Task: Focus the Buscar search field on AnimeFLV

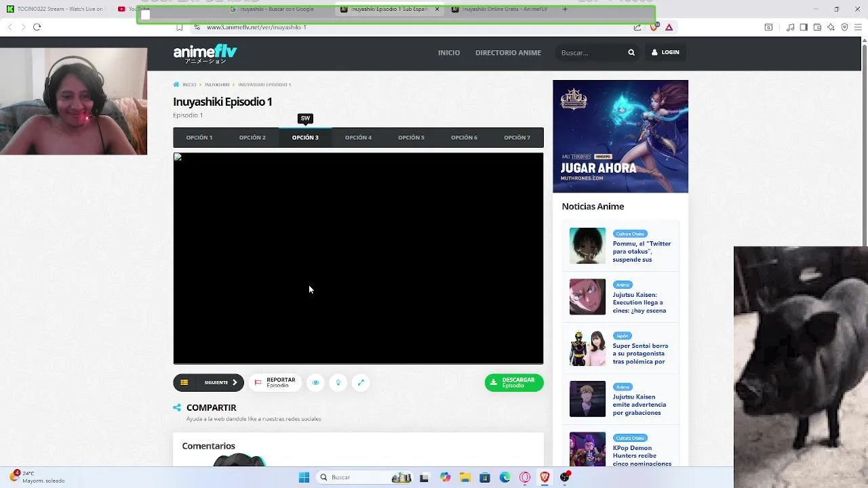Action: tap(590, 52)
